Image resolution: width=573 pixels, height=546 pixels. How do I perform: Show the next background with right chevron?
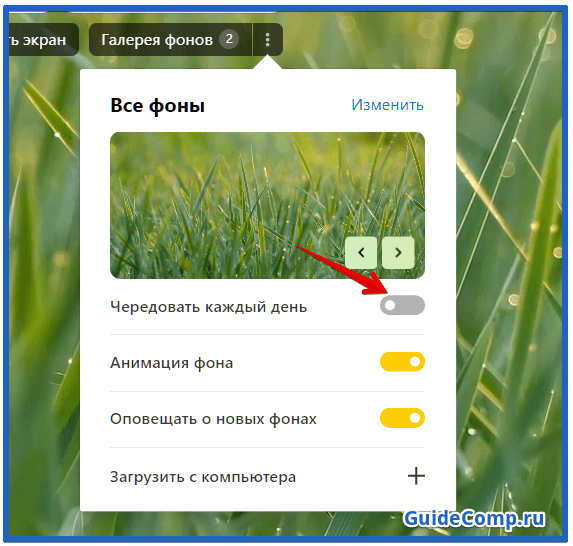coord(398,253)
